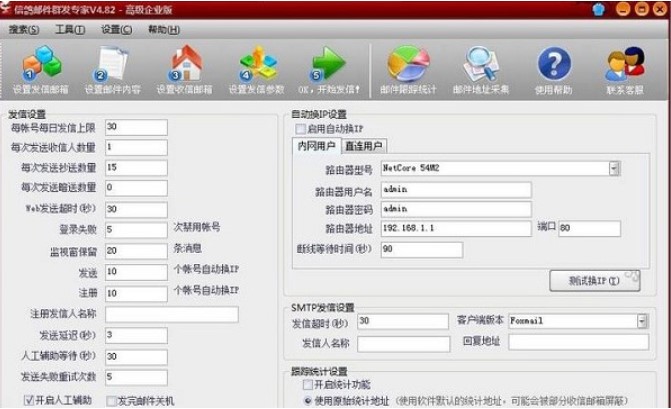Image resolution: width=671 pixels, height=409 pixels.
Task: Click the 每次发送暗送数量 input field
Action: pyautogui.click(x=136, y=188)
